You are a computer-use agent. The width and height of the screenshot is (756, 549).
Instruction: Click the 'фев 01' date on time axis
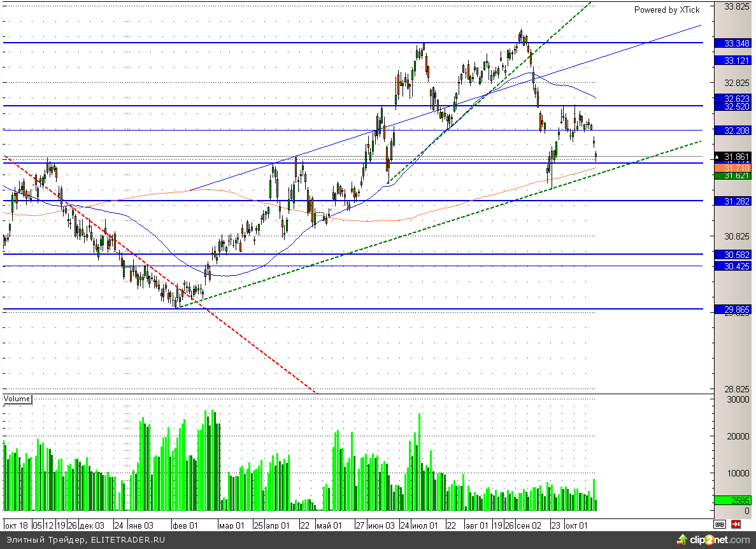pos(186,526)
